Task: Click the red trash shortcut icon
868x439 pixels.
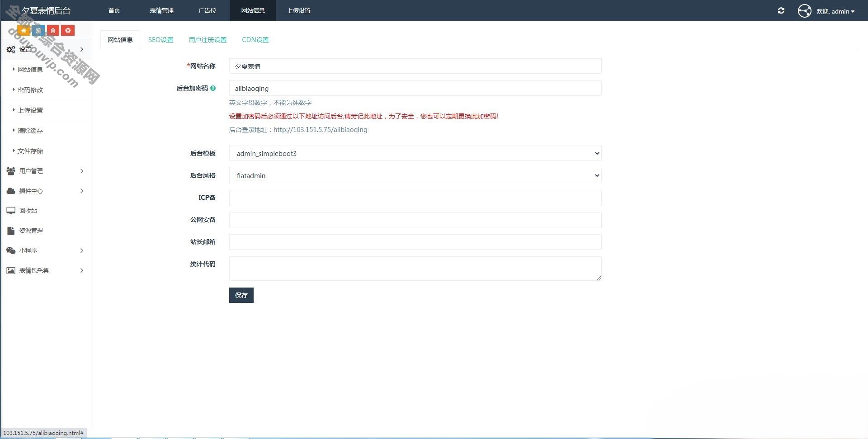Action: pyautogui.click(x=53, y=30)
